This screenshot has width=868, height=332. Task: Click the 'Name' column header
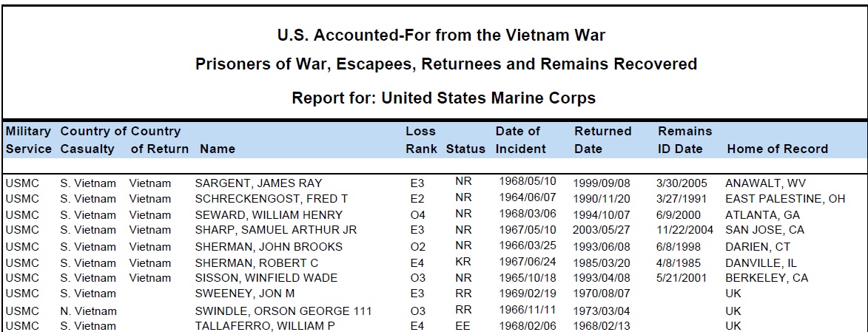click(218, 149)
